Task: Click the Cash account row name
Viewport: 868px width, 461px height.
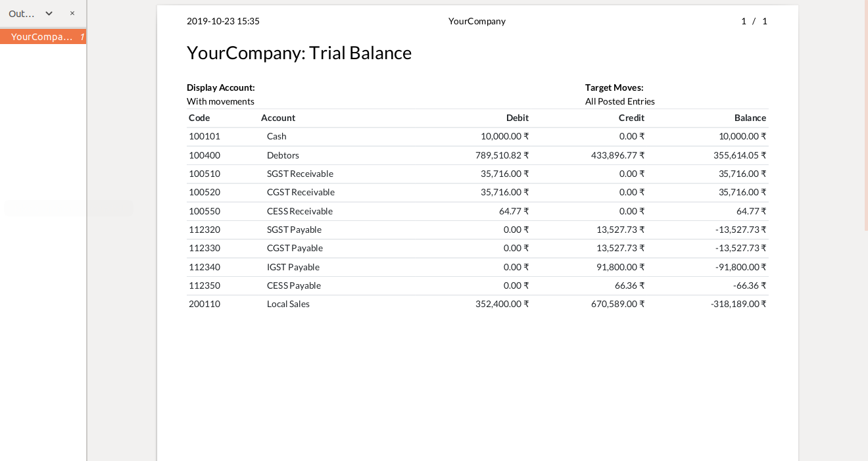Action: click(277, 137)
